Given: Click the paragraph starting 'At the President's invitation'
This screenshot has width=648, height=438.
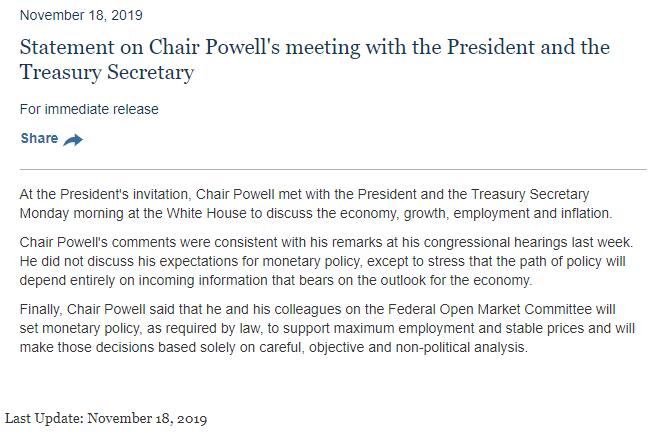Looking at the screenshot, I should click(318, 203).
